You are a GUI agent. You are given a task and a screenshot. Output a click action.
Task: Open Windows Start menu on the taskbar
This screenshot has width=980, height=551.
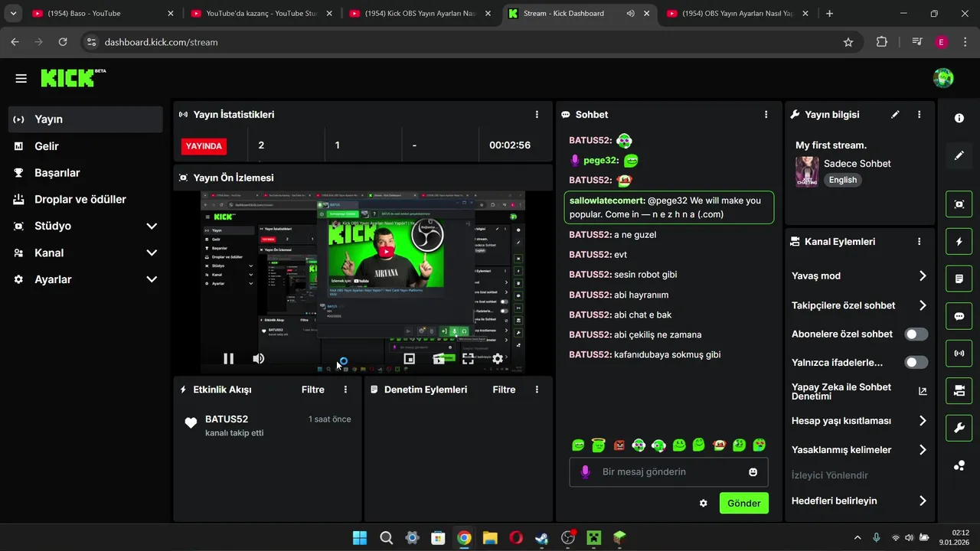coord(360,538)
